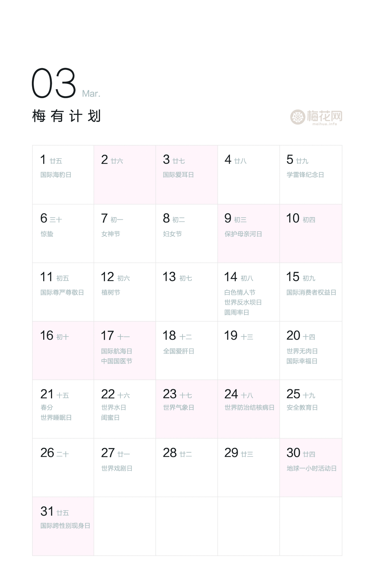
Task: Select the 惊蛰 solar term on March 6
Action: click(x=47, y=234)
